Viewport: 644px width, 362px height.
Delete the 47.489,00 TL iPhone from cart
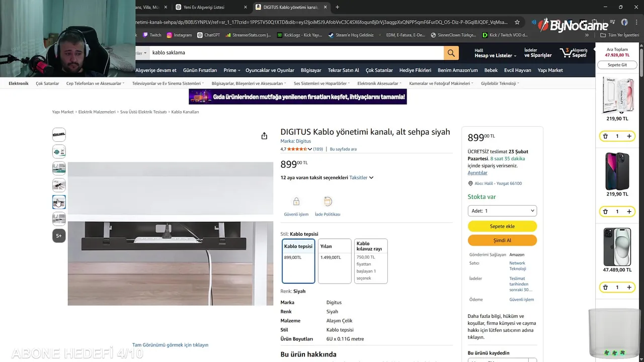point(606,288)
